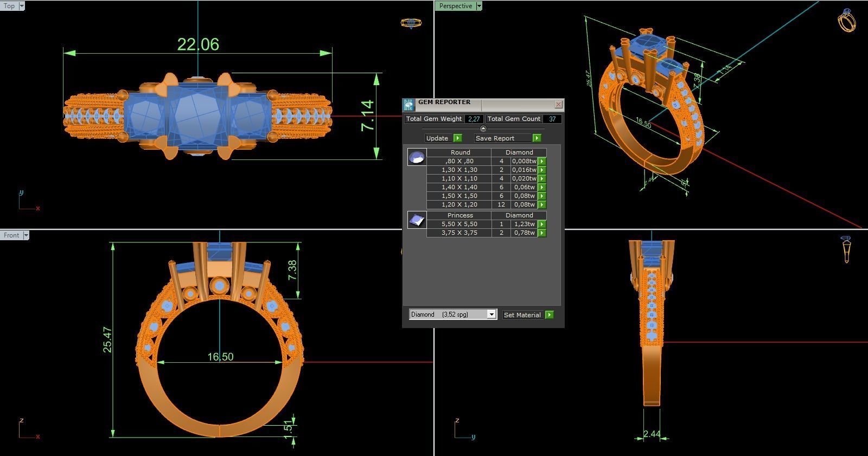
Task: Select the 1,20 X 1,20 size cell
Action: pos(459,204)
